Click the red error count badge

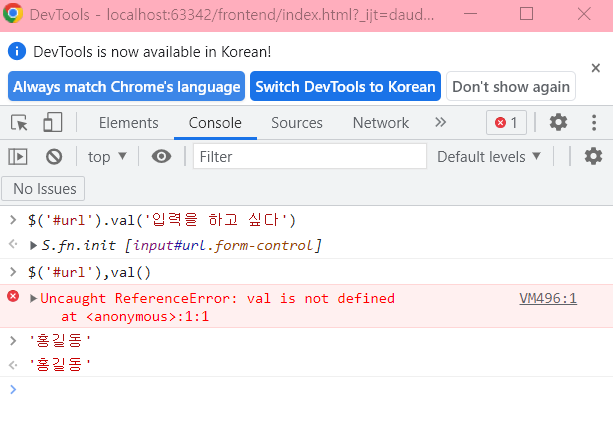[x=506, y=123]
